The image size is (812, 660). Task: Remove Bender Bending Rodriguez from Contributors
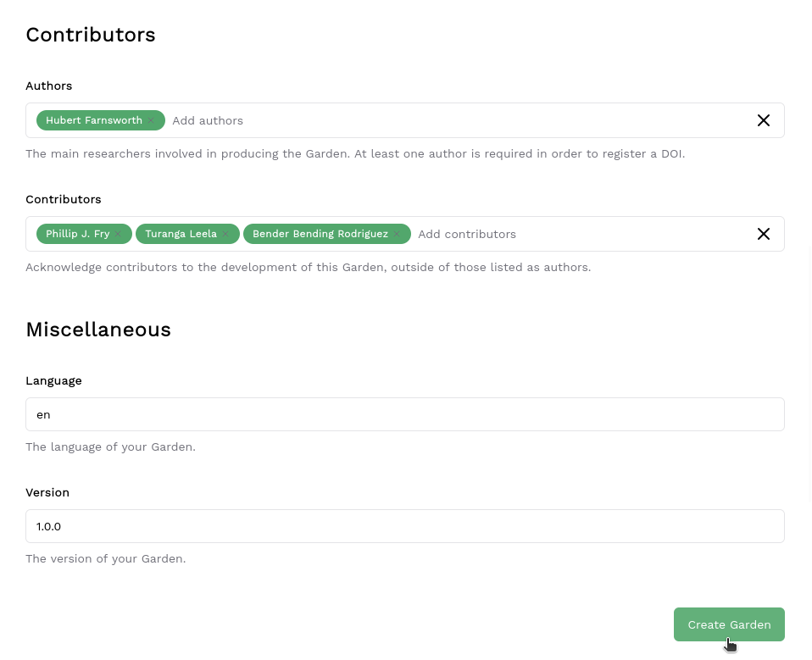click(x=396, y=234)
